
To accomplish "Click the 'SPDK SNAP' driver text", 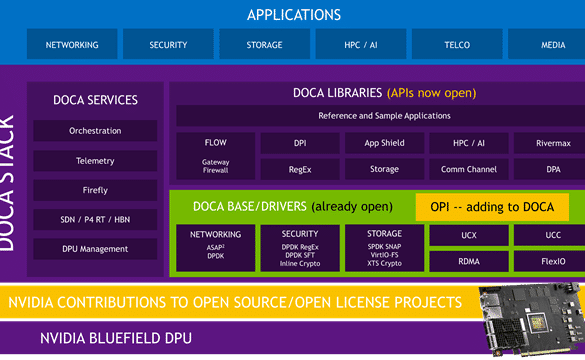I will pos(384,247).
